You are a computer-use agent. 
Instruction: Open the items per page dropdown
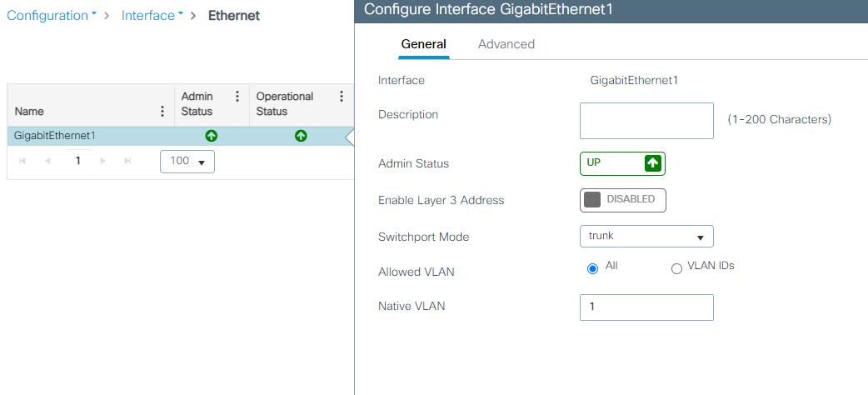[187, 162]
